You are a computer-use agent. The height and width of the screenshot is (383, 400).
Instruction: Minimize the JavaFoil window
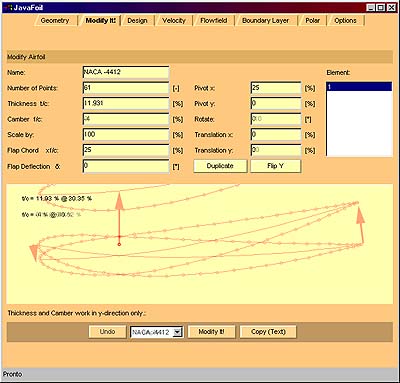(371, 8)
